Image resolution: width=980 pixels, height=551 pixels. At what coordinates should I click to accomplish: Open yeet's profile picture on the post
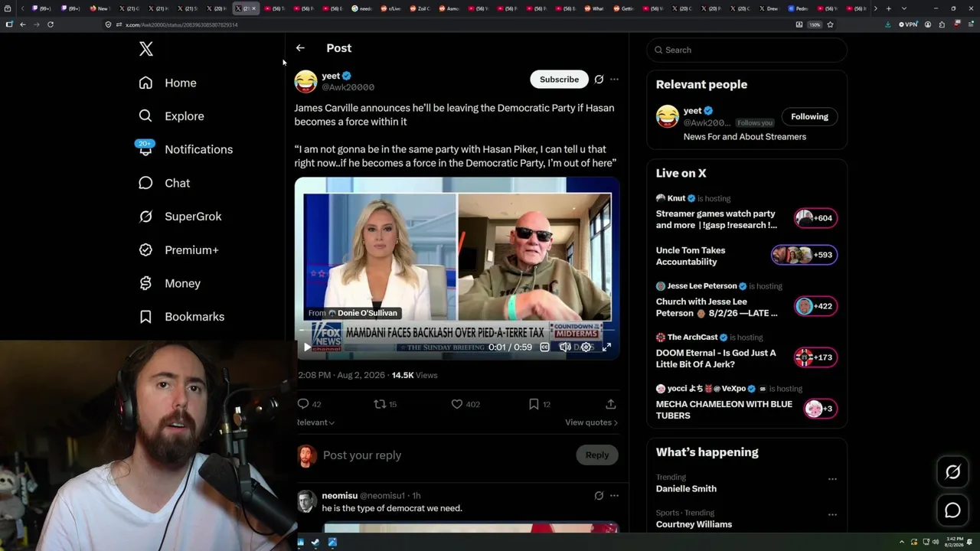(x=305, y=81)
